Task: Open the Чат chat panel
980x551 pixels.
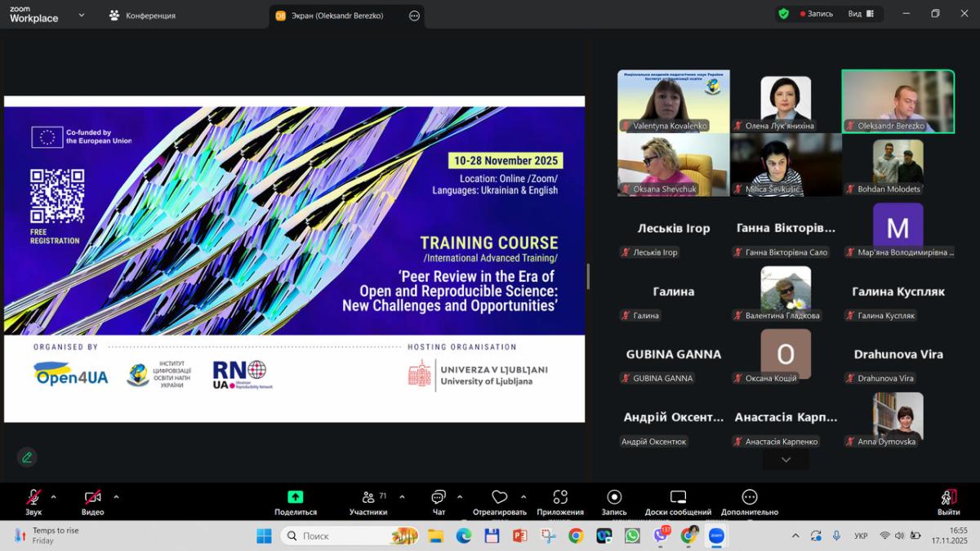Action: [439, 498]
